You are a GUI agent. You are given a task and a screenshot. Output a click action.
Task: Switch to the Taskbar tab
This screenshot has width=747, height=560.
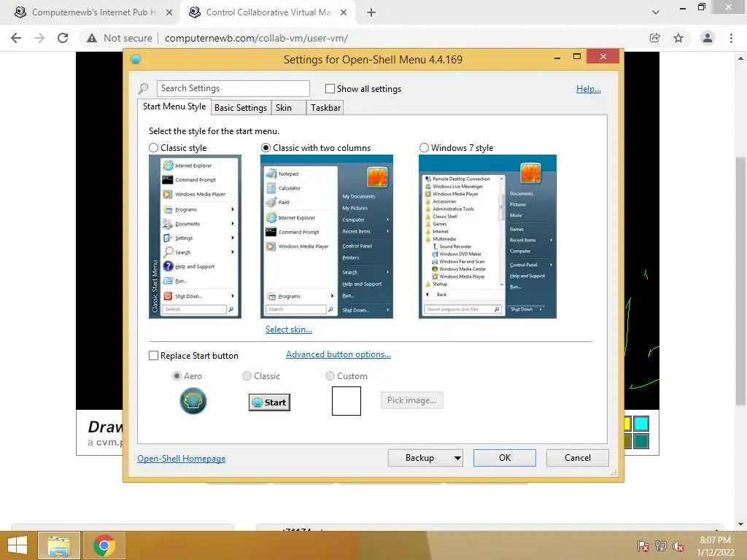pos(325,108)
